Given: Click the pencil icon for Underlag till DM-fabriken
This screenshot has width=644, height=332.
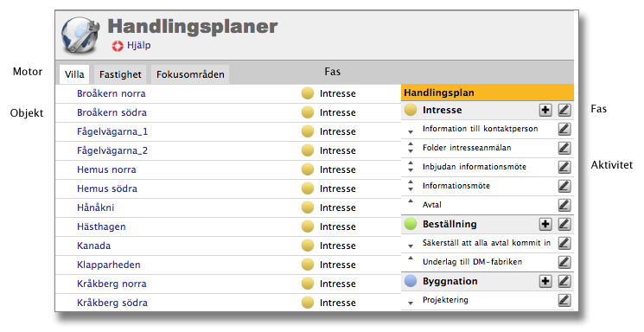Looking at the screenshot, I should [564, 262].
